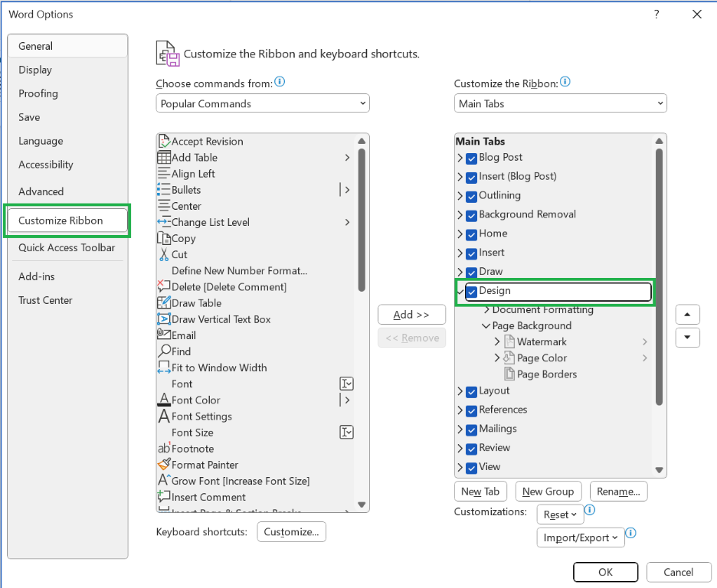This screenshot has width=717, height=588.
Task: Click the Footnote icon
Action: [164, 448]
